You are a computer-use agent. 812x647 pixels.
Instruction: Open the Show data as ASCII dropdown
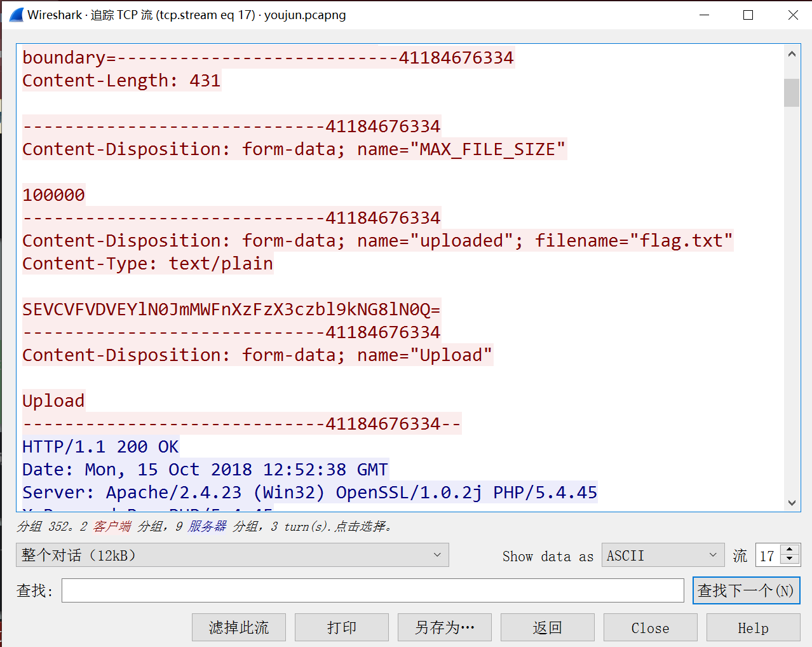(663, 555)
